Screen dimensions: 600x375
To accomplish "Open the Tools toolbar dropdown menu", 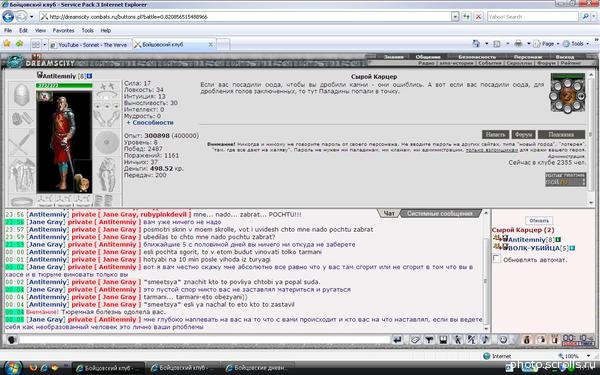I will (x=576, y=44).
